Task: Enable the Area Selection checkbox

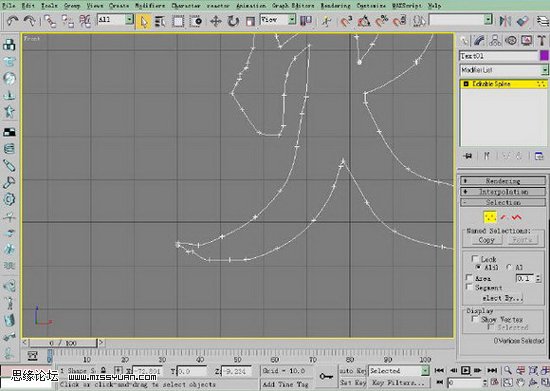Action: click(469, 278)
